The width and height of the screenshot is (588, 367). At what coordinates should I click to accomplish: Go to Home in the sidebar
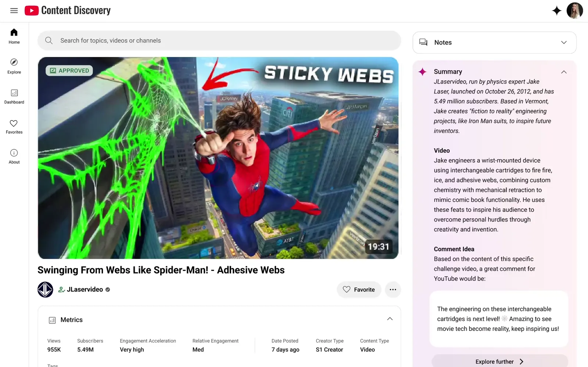click(14, 36)
